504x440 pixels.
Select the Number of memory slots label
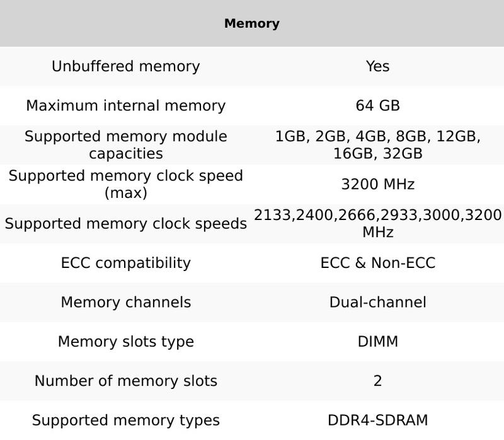126,381
